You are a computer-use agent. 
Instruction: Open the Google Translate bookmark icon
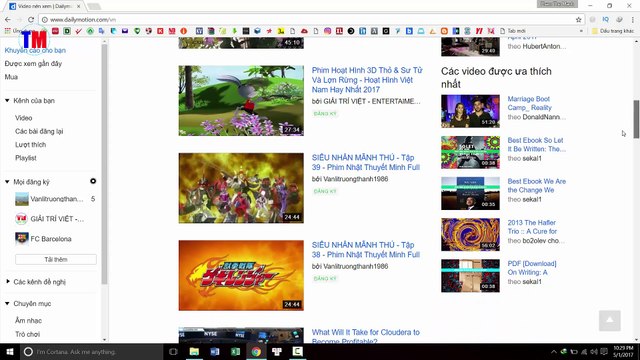[x=102, y=31]
